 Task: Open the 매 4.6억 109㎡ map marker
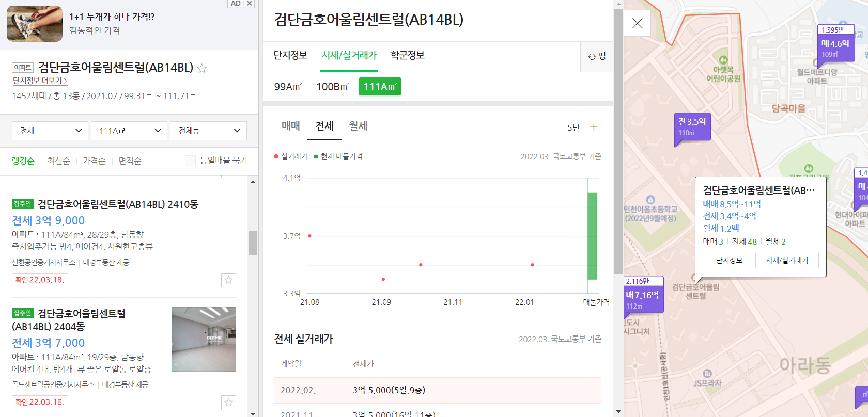[835, 46]
